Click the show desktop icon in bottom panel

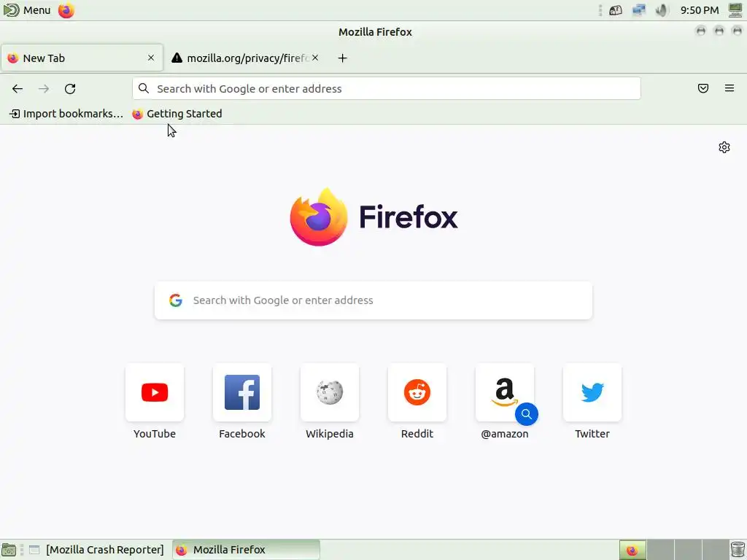coord(9,550)
